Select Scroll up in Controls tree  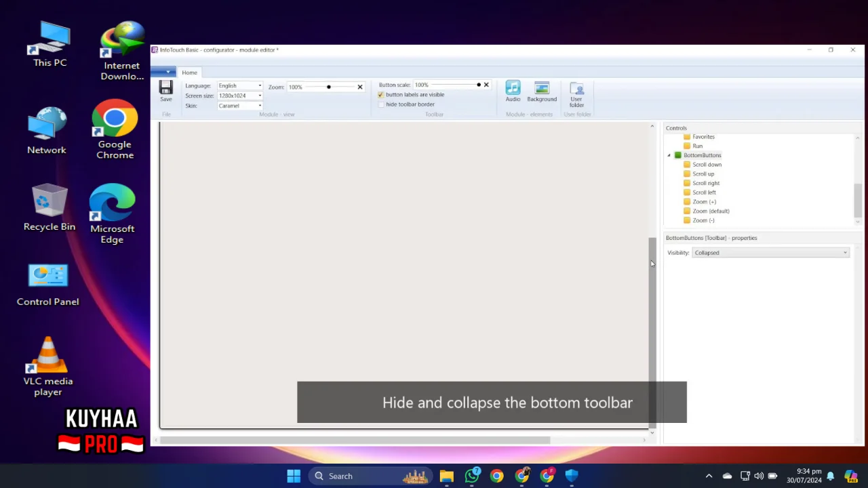[x=703, y=174]
